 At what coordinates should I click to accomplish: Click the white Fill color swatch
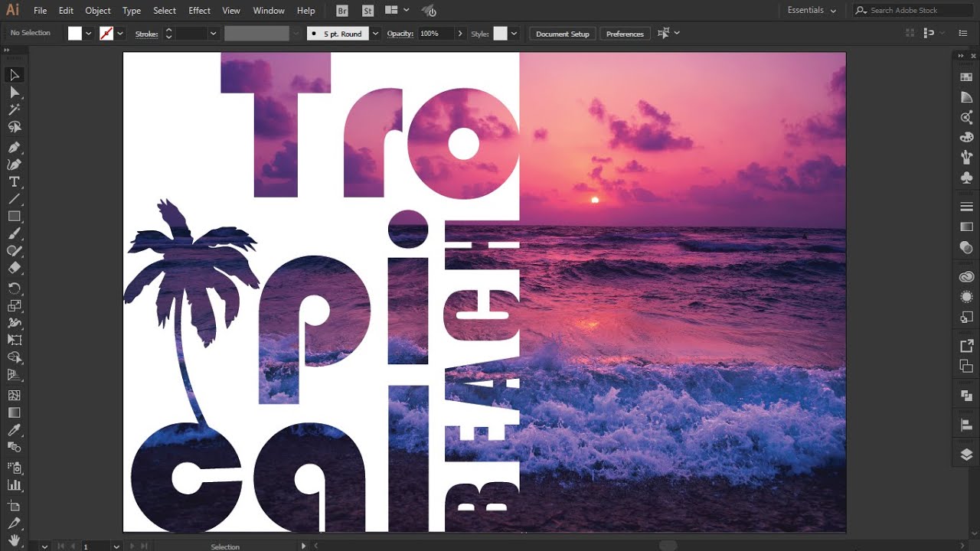coord(74,34)
